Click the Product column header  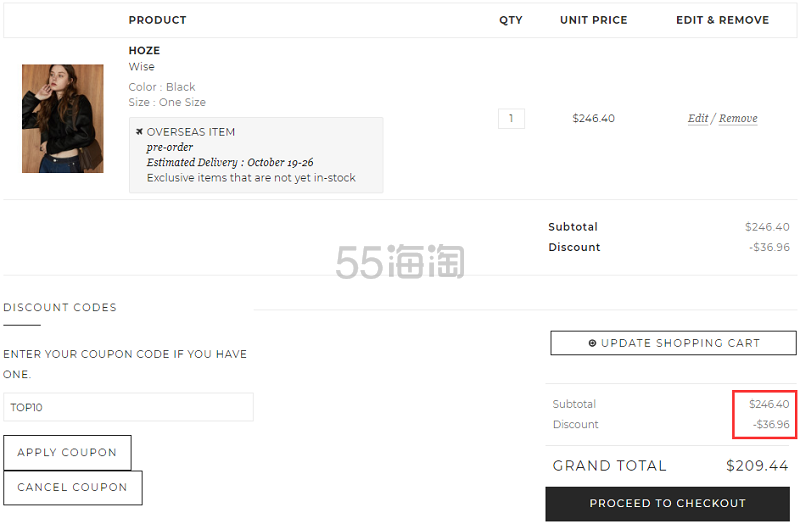click(x=157, y=20)
